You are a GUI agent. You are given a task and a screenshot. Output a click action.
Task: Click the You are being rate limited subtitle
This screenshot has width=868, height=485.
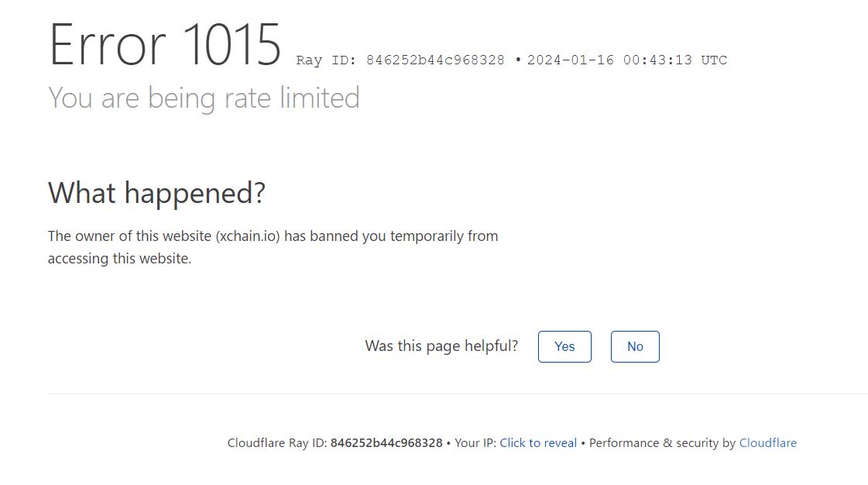point(204,98)
